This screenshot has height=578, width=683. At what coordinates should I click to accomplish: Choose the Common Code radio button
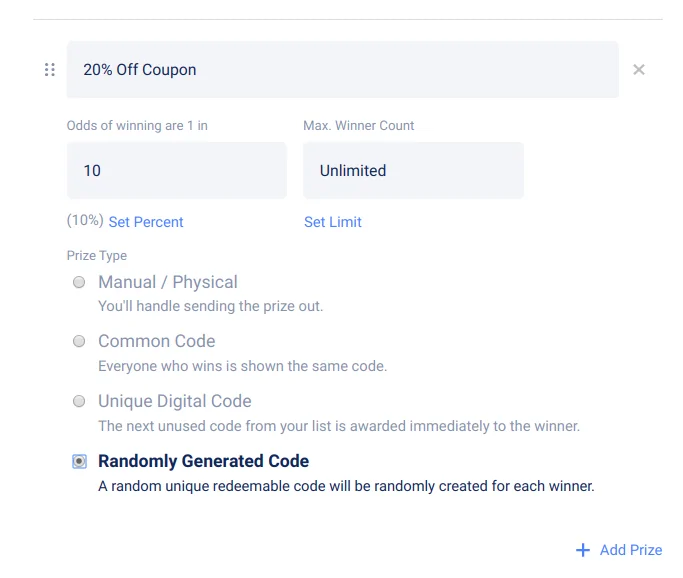79,342
